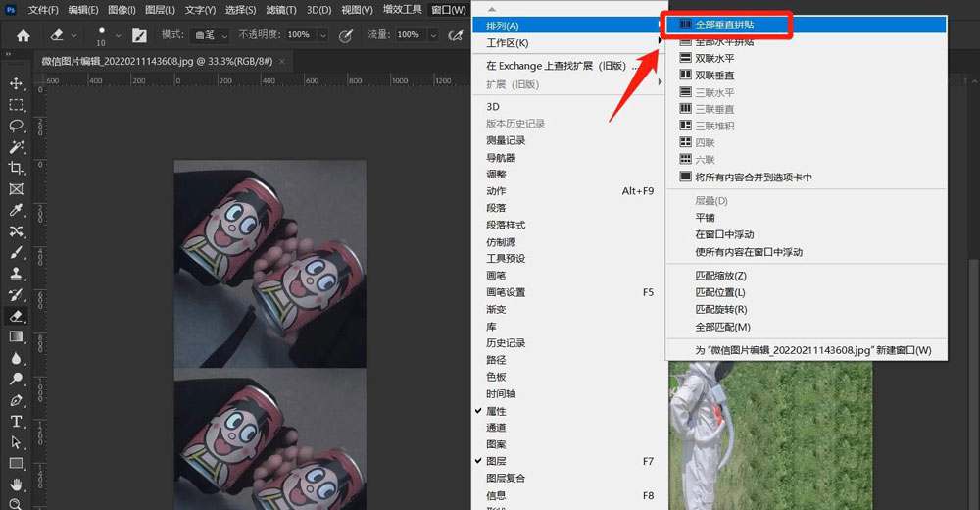Open the 图像(I) menu
Viewport: 980px width, 510px height.
click(122, 10)
